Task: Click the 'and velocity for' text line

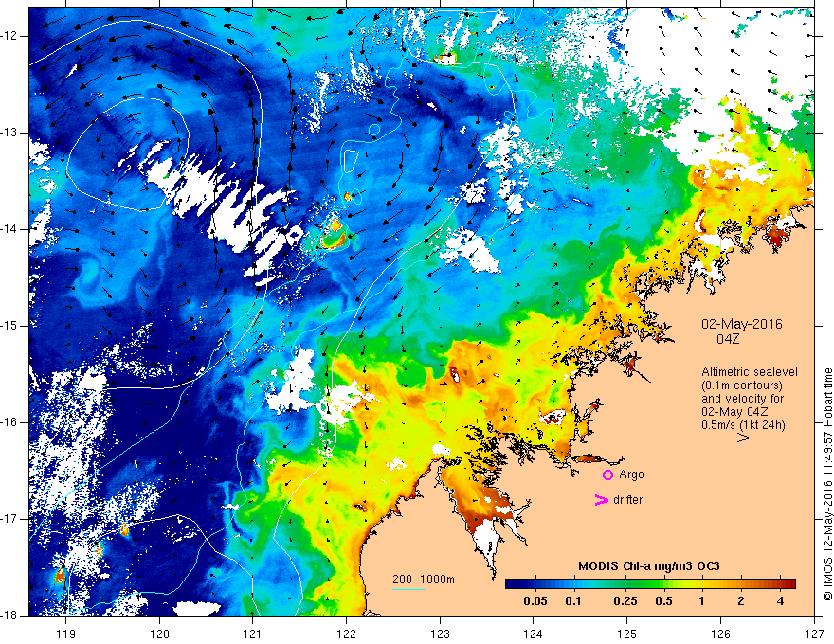Action: (x=742, y=399)
